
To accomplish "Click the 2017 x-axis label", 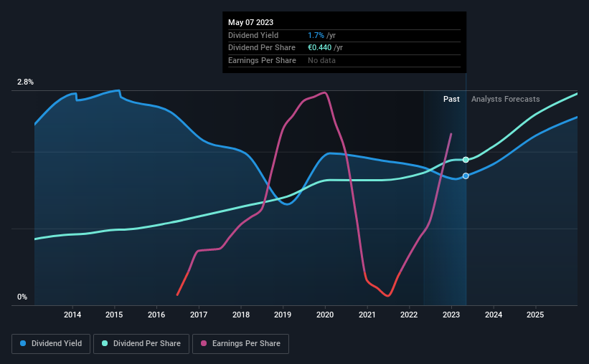I will (199, 315).
